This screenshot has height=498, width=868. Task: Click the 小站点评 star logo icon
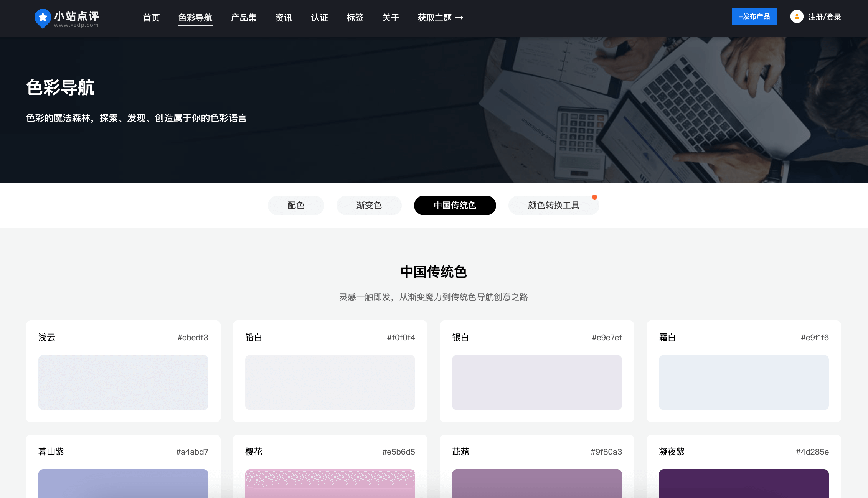point(43,18)
